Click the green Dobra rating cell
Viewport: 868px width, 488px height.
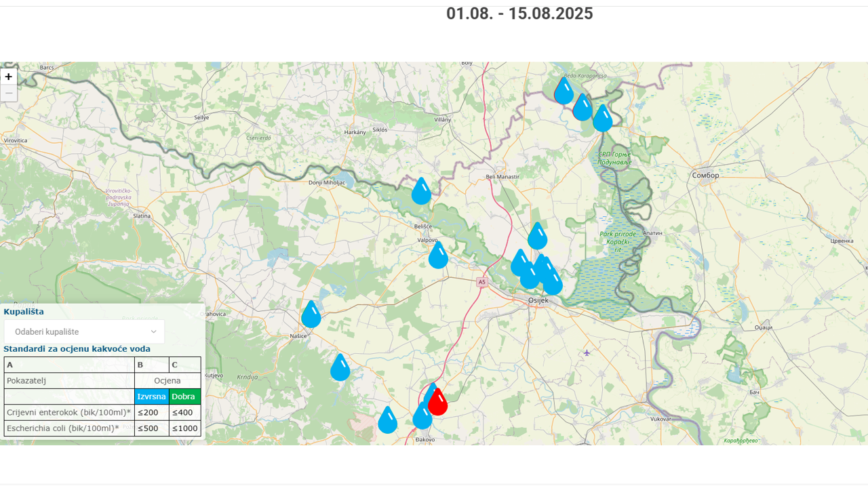[x=184, y=396]
